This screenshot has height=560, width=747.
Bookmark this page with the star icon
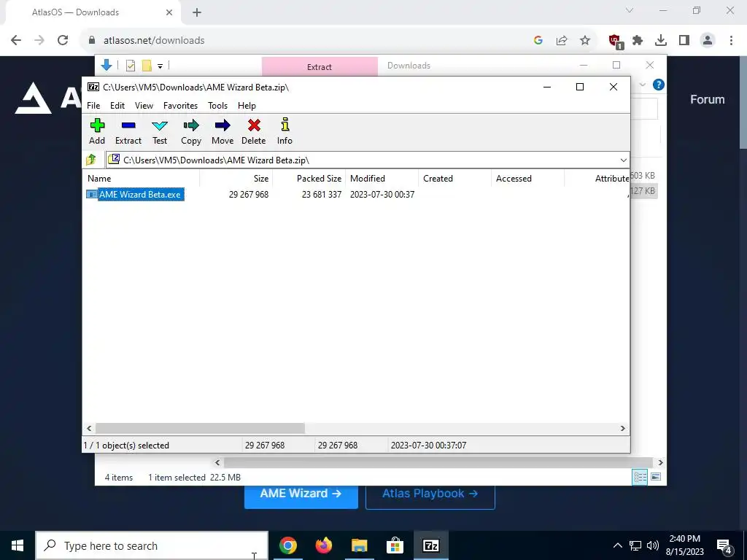tap(585, 41)
